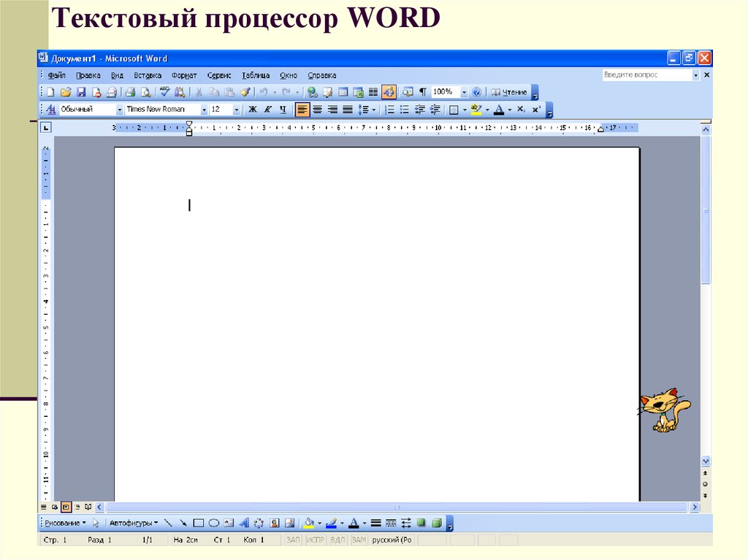Expand the line spacing options arrow
This screenshot has height=560, width=748.
pos(373,110)
